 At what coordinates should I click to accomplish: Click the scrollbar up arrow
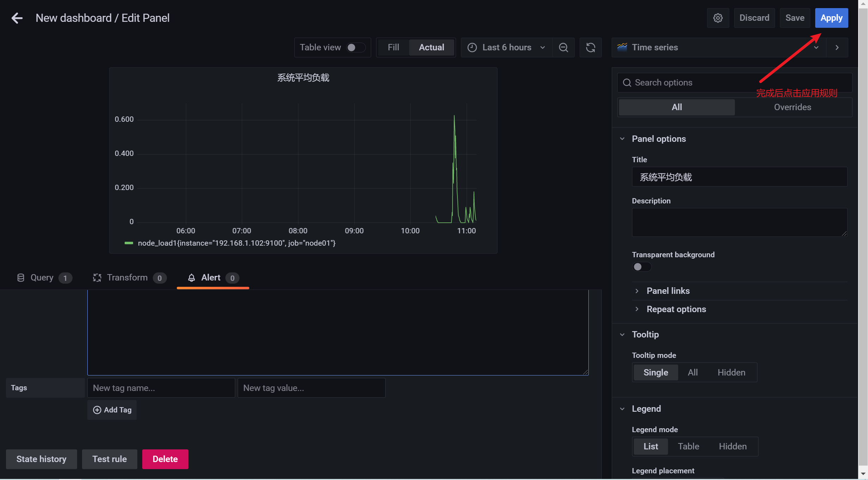click(863, 4)
